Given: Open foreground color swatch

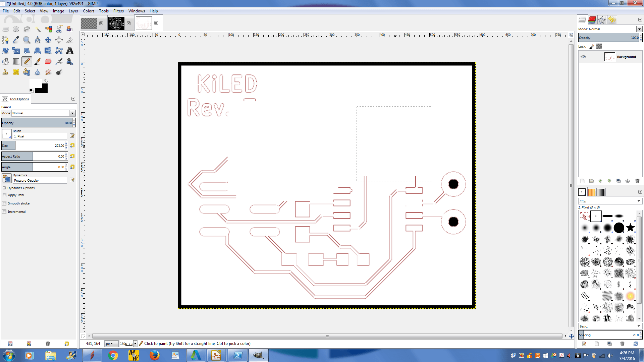Looking at the screenshot, I should tap(35, 83).
